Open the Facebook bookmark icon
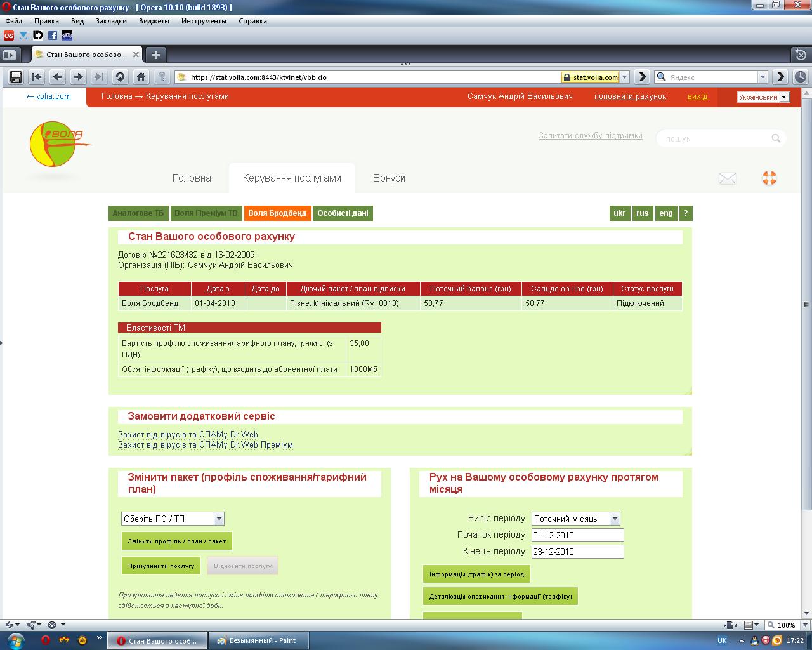 [53, 36]
